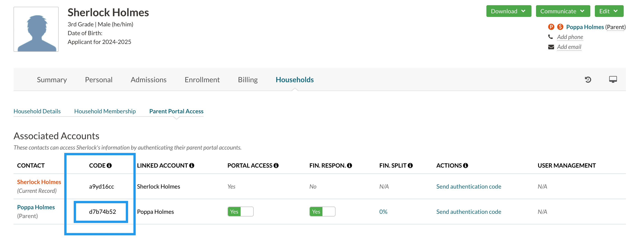This screenshot has height=246, width=644.
Task: Click the 0% financial split value
Action: click(x=383, y=212)
